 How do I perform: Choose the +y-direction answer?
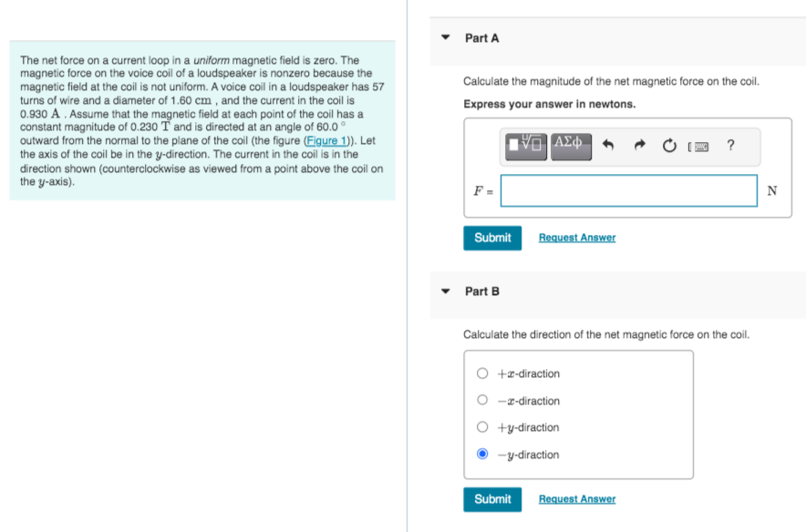pyautogui.click(x=481, y=427)
